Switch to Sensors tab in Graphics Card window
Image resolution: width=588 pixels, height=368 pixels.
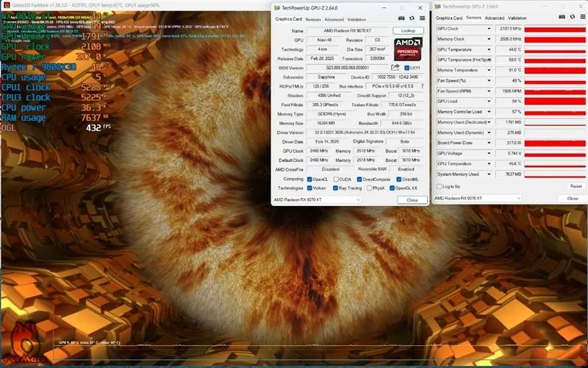pos(313,20)
